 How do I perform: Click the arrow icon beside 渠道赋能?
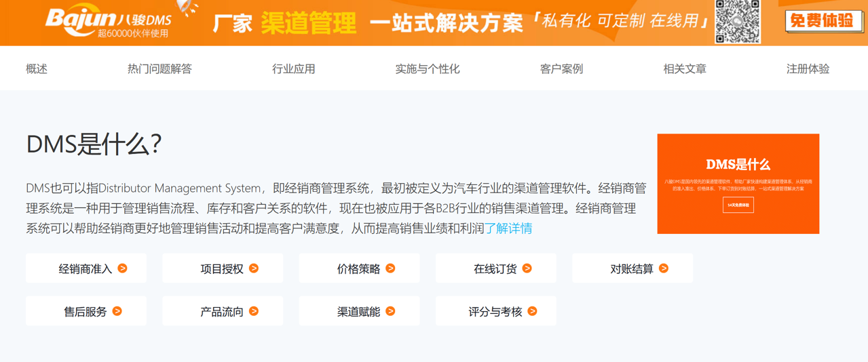coord(390,311)
